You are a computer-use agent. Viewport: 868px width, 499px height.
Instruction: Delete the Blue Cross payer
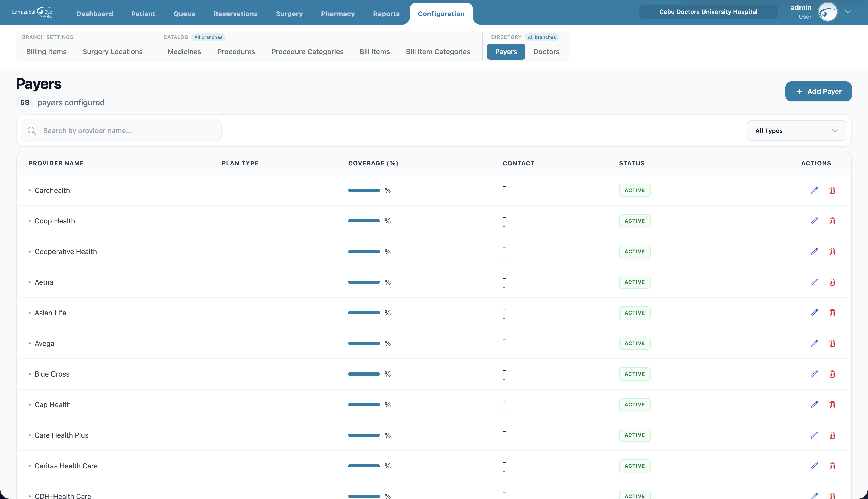tap(832, 374)
